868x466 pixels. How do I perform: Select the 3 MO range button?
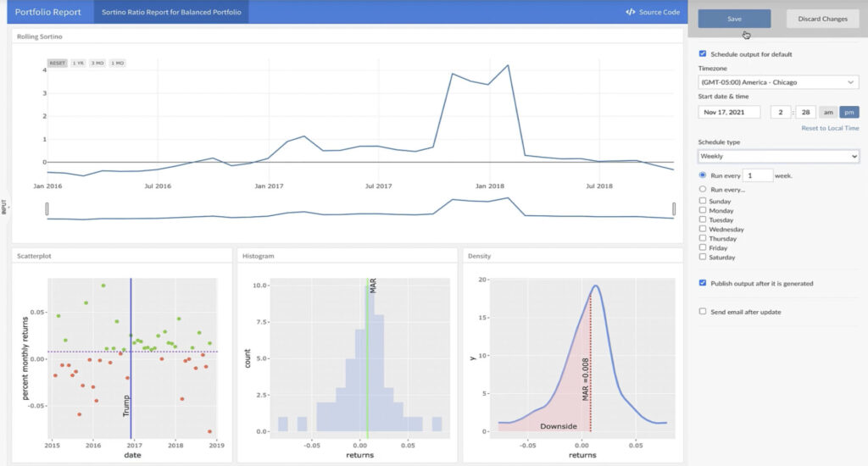(x=97, y=63)
